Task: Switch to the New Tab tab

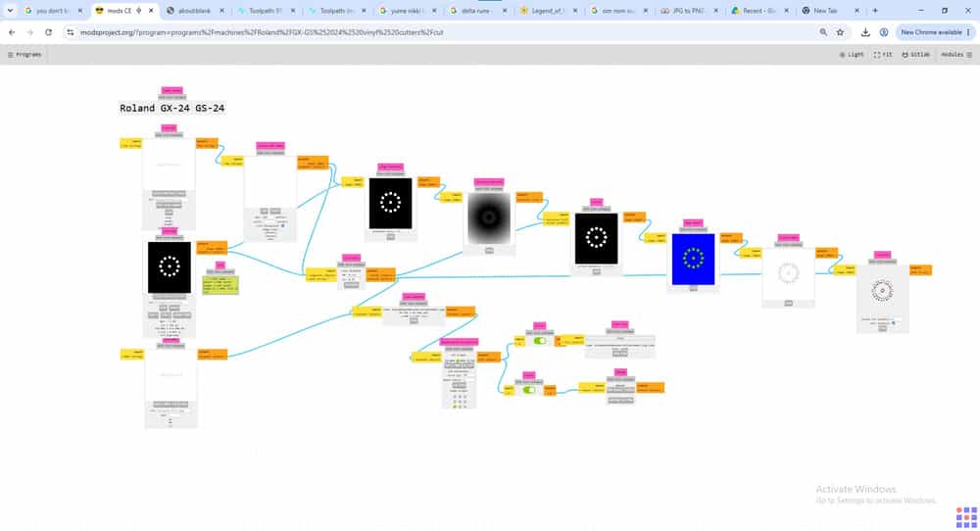Action: 829,11
